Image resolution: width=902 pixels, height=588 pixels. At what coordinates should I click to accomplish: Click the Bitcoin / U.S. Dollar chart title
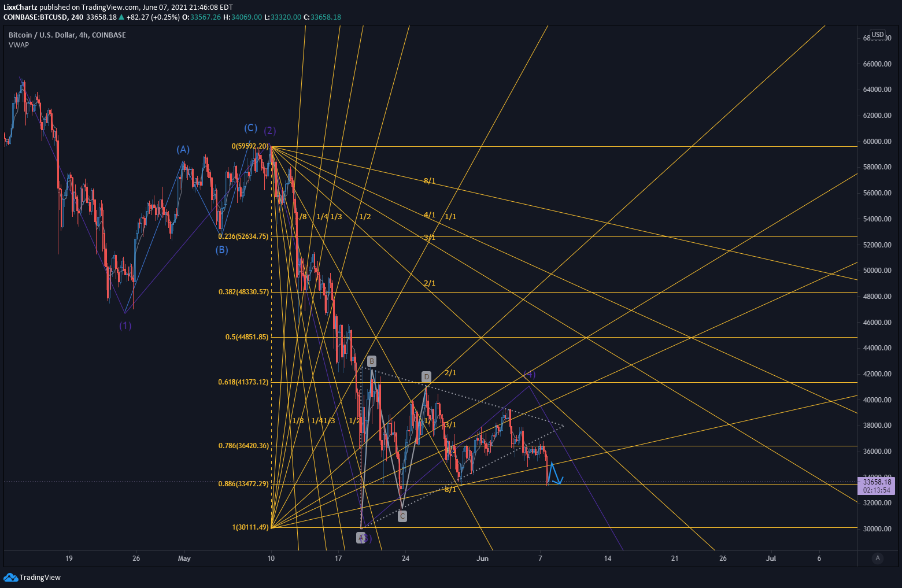coord(67,35)
